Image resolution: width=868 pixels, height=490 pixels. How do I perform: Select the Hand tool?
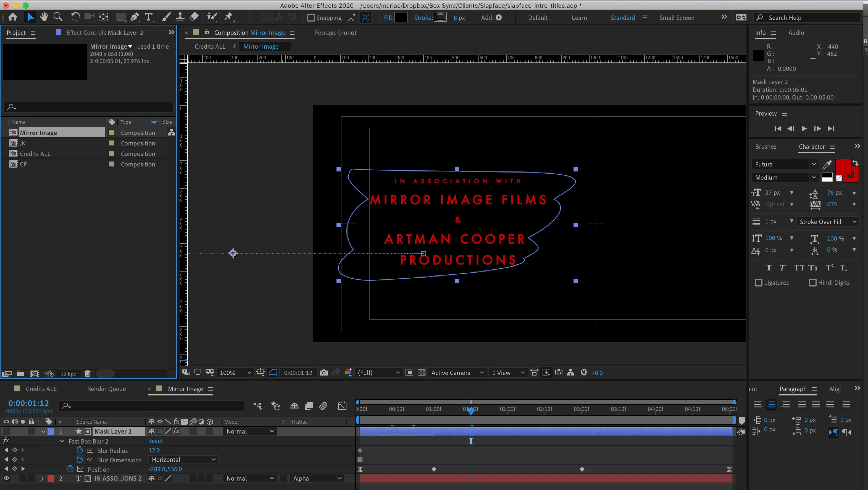44,17
